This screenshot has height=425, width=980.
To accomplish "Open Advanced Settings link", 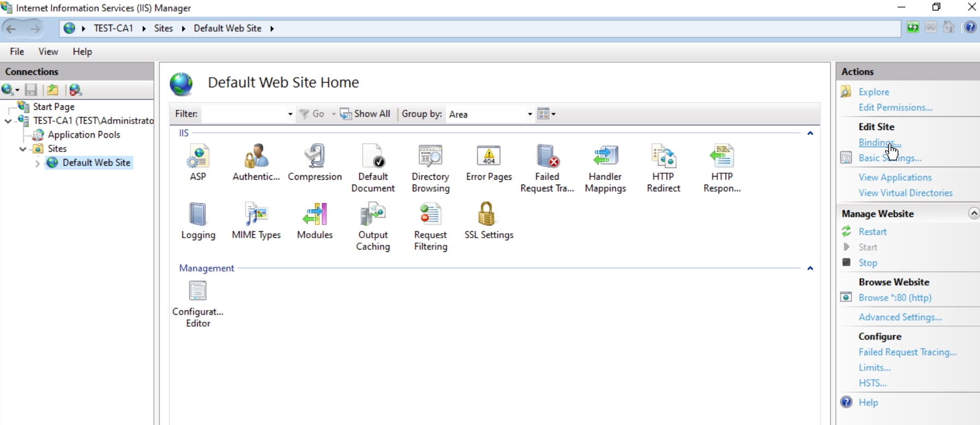I will (x=900, y=317).
